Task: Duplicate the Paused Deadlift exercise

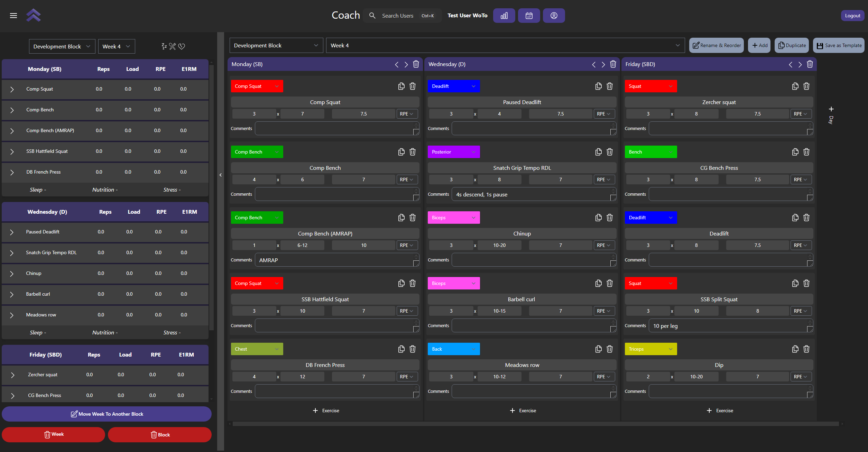Action: click(598, 86)
